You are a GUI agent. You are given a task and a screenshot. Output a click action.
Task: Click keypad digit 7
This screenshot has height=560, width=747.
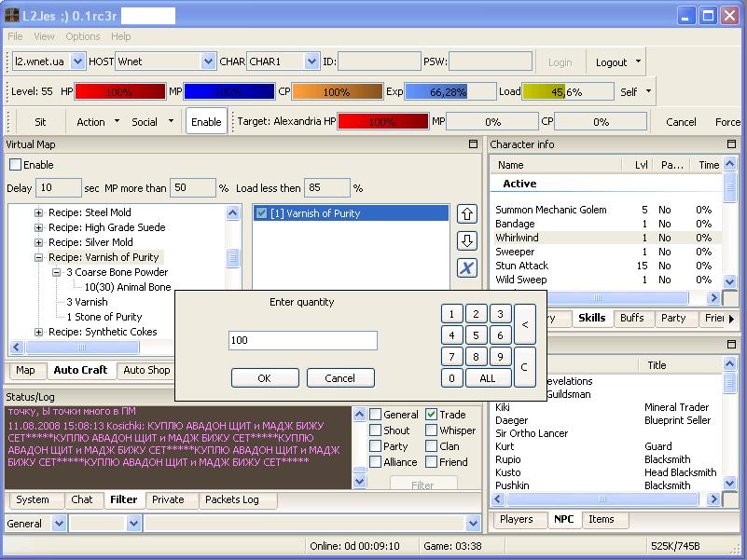coord(451,357)
